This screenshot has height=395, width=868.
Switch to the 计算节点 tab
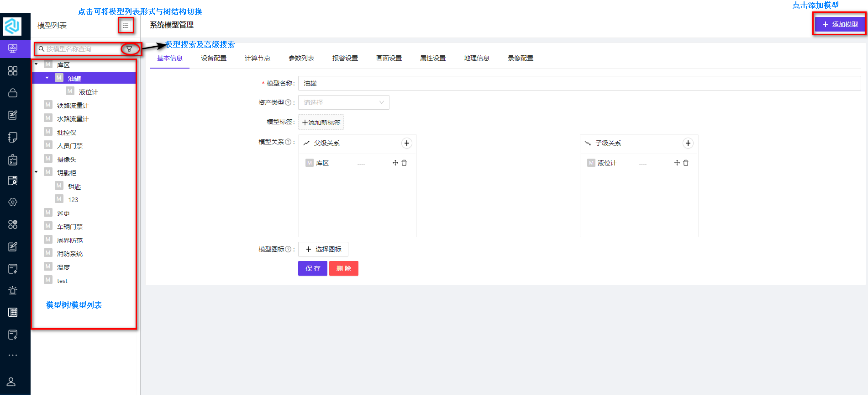click(x=258, y=58)
